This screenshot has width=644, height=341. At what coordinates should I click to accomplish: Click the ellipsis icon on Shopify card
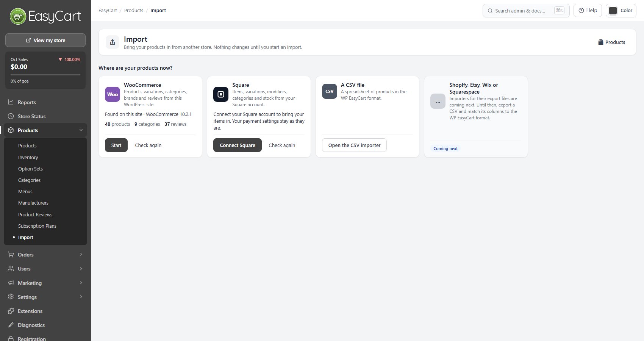(438, 101)
